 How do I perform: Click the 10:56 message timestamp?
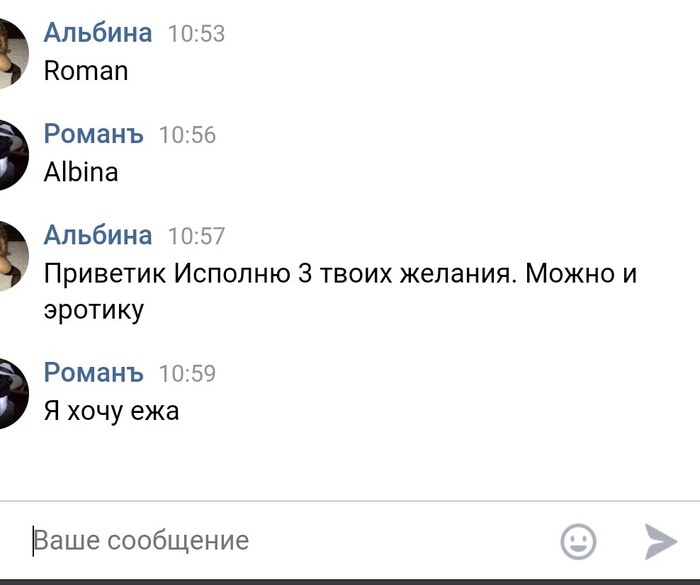187,136
